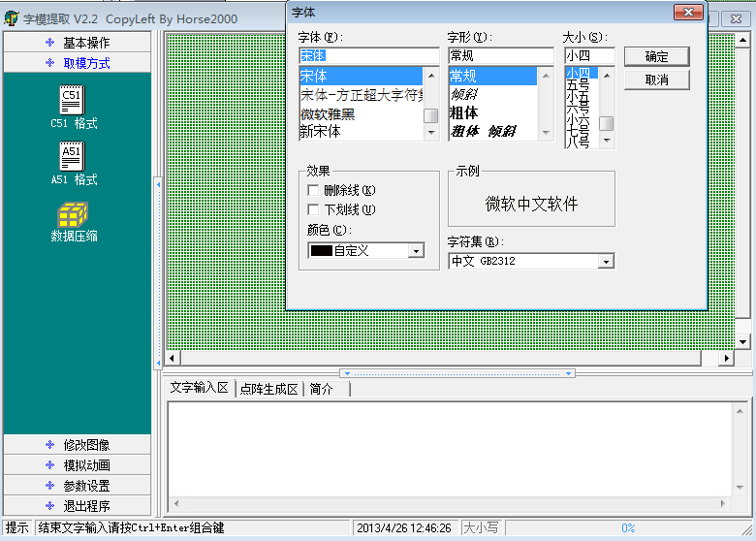Select 八号 font size

[582, 142]
